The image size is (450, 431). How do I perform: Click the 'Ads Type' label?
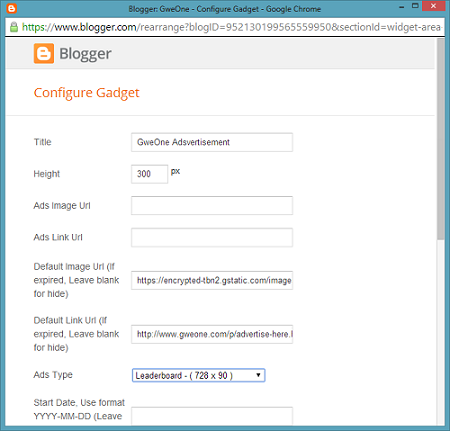point(53,375)
